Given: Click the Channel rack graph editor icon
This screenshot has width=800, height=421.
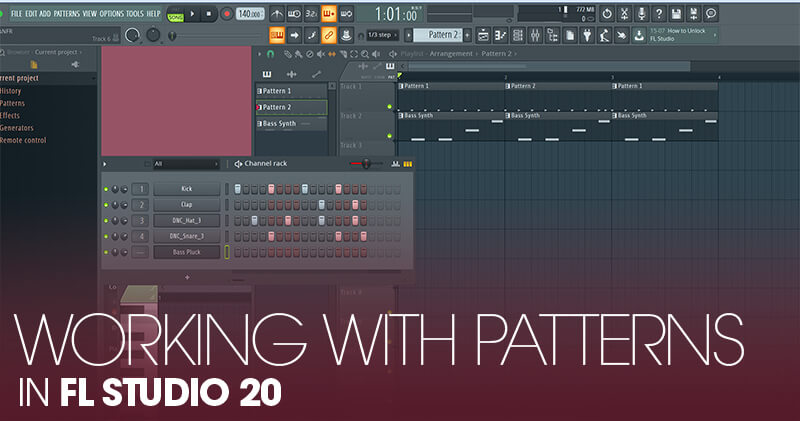Looking at the screenshot, I should 395,164.
